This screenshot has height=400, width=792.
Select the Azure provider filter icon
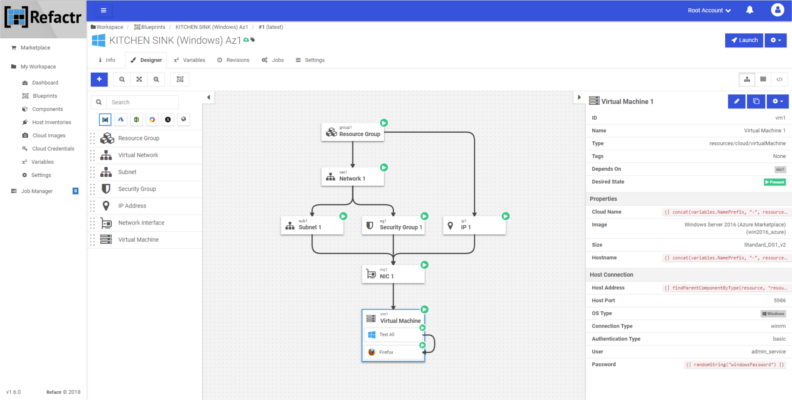[x=120, y=120]
